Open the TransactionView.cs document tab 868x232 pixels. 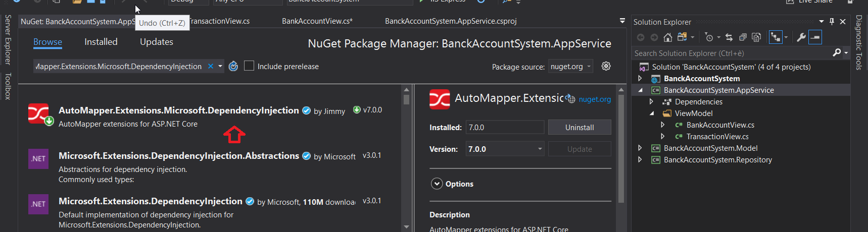click(x=220, y=21)
